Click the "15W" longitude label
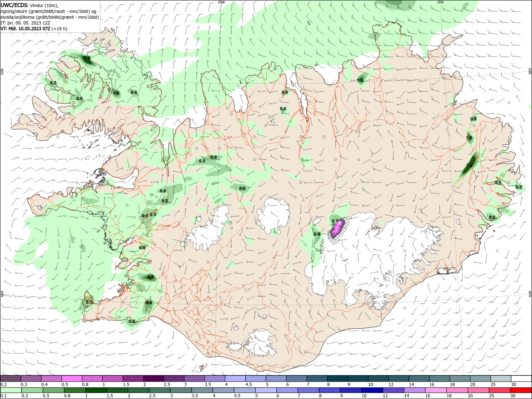 tap(440, 2)
